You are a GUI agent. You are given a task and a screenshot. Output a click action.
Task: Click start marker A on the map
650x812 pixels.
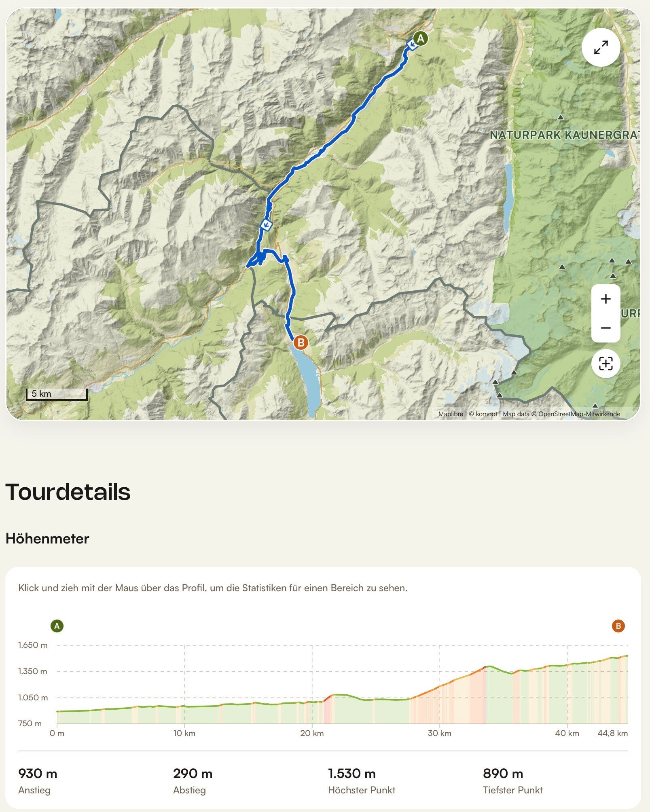421,39
